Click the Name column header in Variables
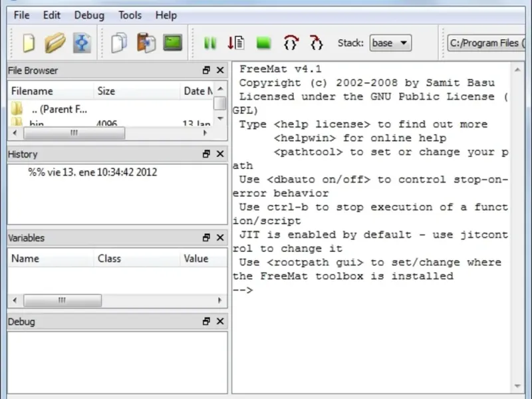The image size is (532, 399). [51, 259]
